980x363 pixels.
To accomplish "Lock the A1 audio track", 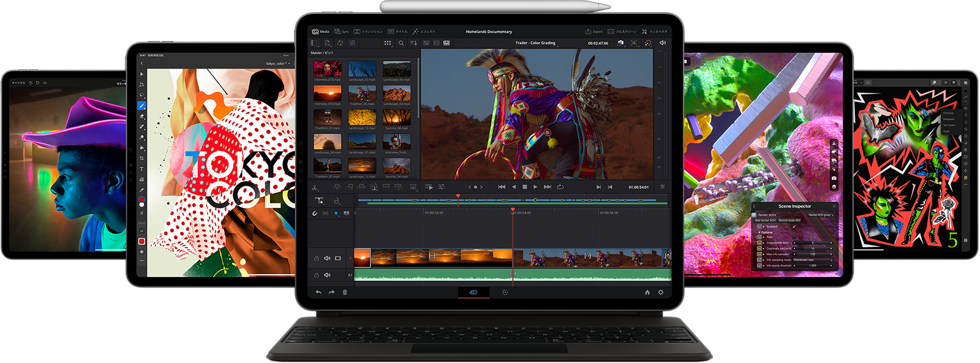I will pyautogui.click(x=316, y=275).
